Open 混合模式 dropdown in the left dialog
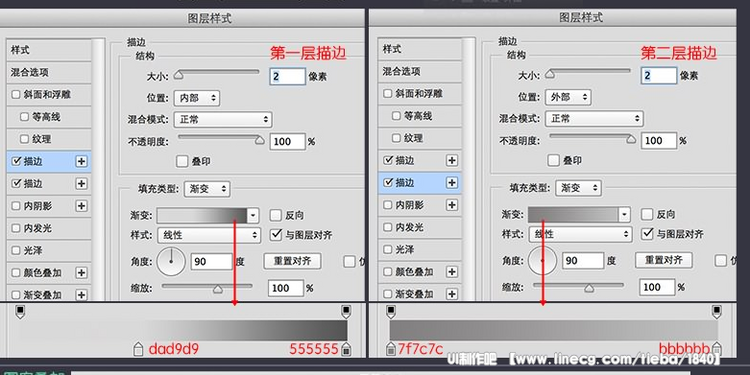Screen dimensions: 750x375 pos(223,120)
